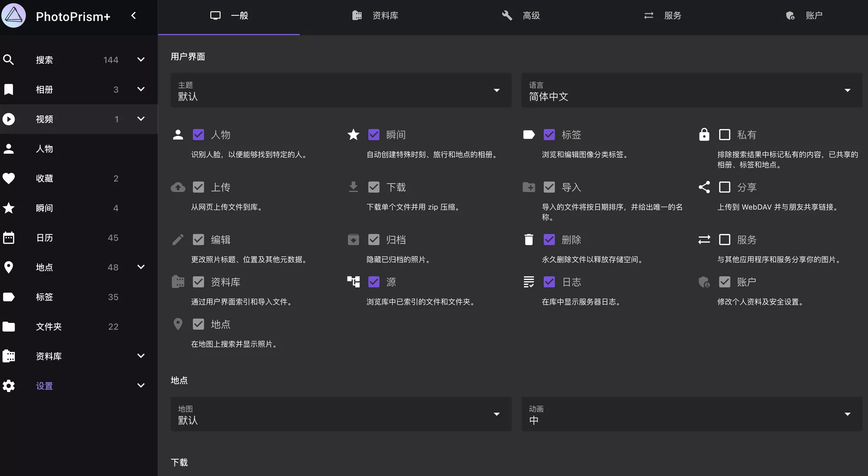Expand the 相册 sidebar section
868x476 pixels.
141,89
